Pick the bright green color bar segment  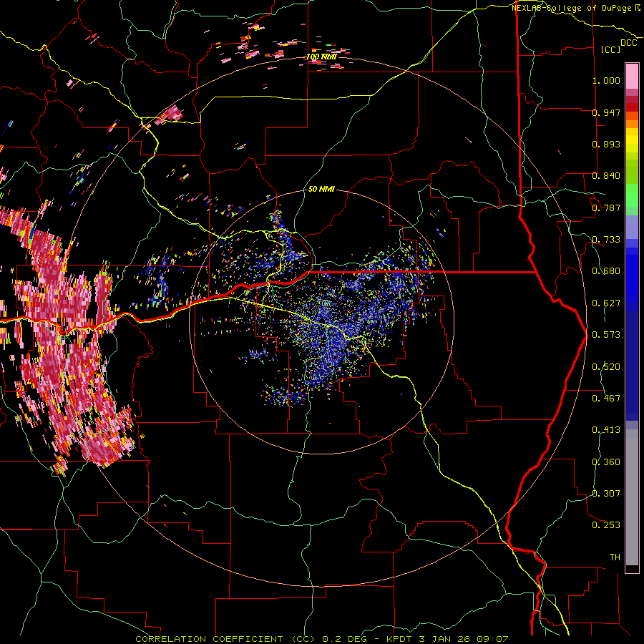pyautogui.click(x=632, y=195)
